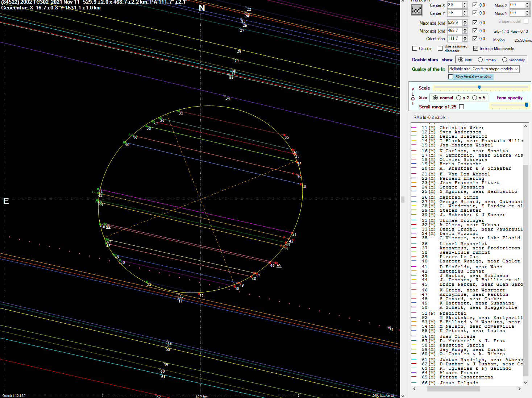Select observer 31 Thomas Erzinger
Viewport: 532px width, 398px height.
click(x=467, y=220)
